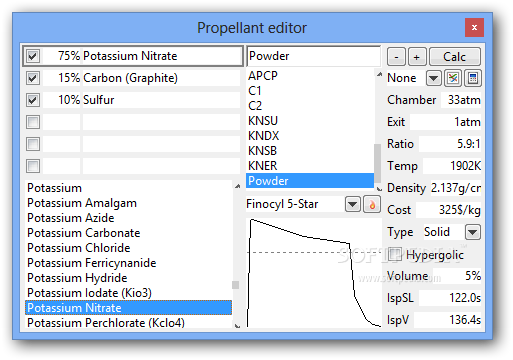The height and width of the screenshot is (360, 513).
Task: Select Potassium Carbonate
Action: 128,233
